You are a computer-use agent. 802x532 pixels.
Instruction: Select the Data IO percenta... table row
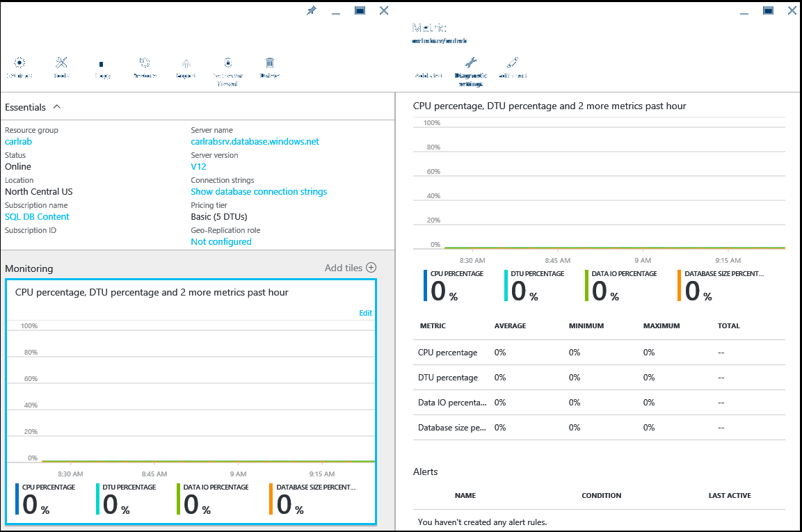click(x=599, y=403)
